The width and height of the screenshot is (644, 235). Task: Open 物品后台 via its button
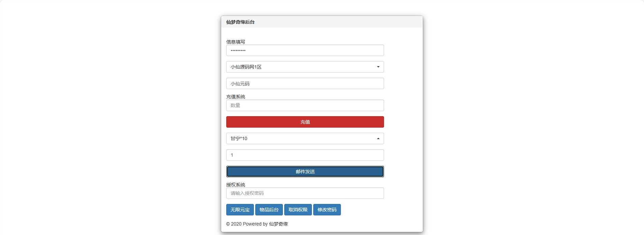click(x=269, y=210)
